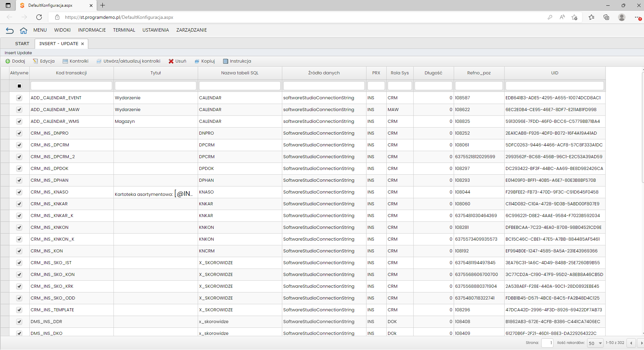The width and height of the screenshot is (644, 350).
Task: Click the Usuń red X button
Action: tap(178, 61)
